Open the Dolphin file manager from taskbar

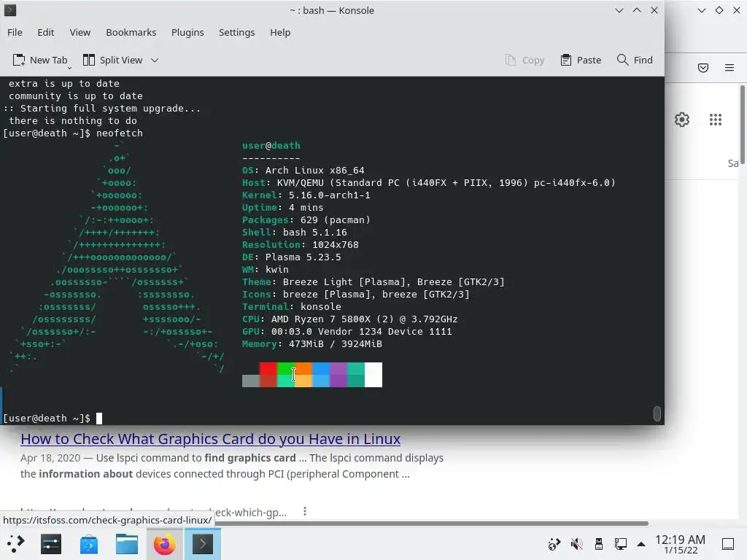(x=127, y=544)
